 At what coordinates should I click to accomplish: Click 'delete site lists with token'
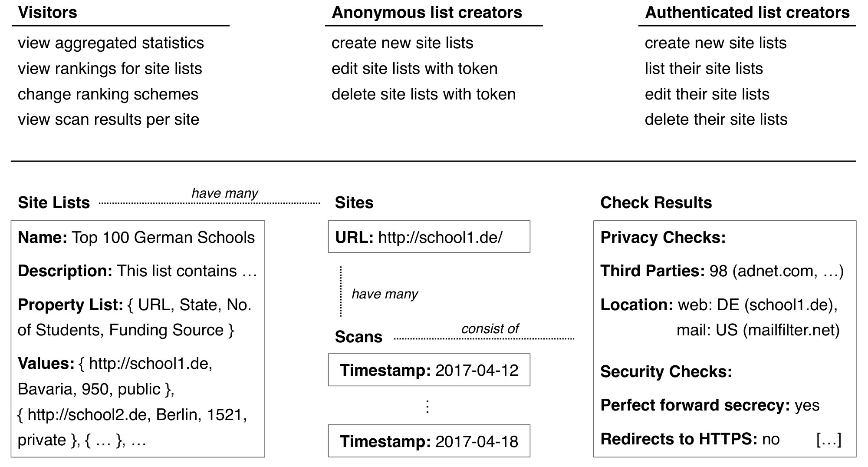[424, 94]
